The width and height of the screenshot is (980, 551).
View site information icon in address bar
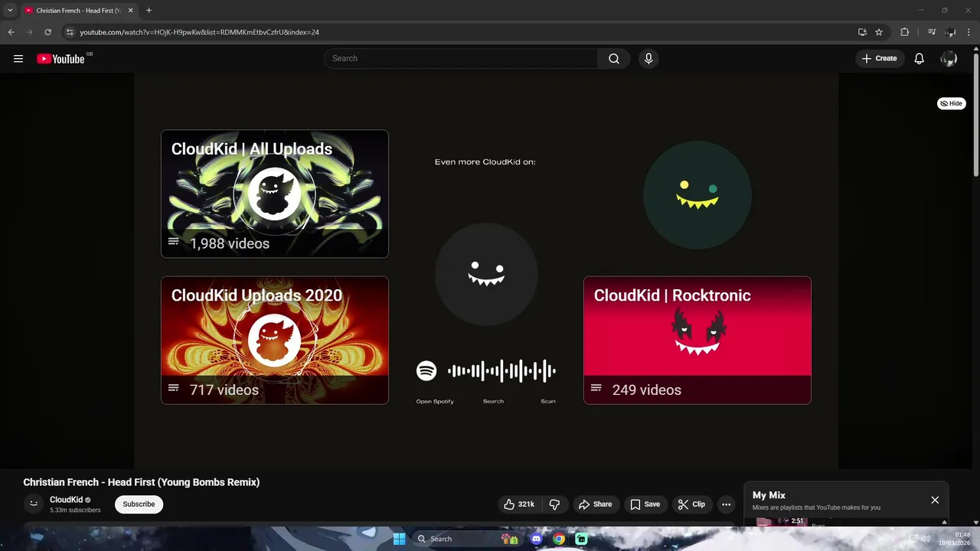tap(70, 32)
